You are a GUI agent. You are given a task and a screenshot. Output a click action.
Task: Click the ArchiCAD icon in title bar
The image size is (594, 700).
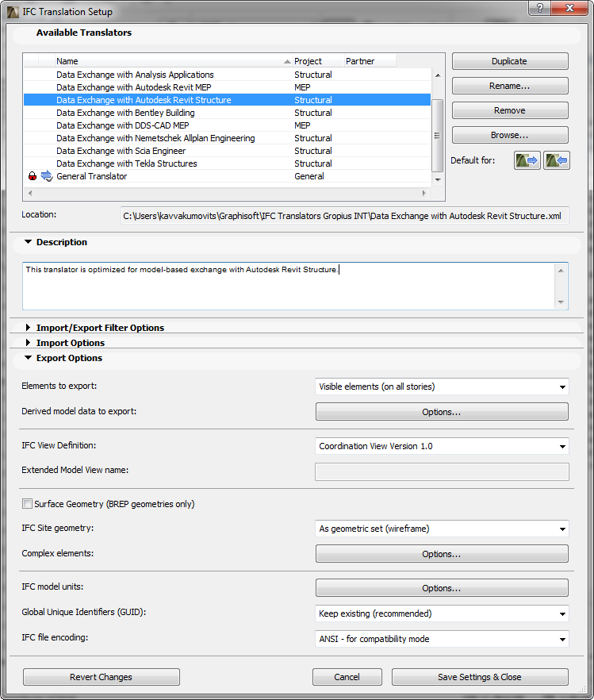[x=13, y=12]
